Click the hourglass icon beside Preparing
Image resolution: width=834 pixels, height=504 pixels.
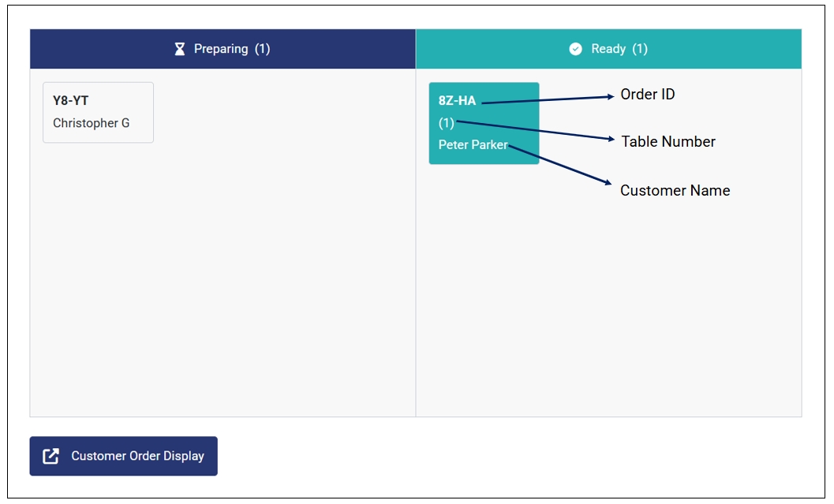(179, 49)
